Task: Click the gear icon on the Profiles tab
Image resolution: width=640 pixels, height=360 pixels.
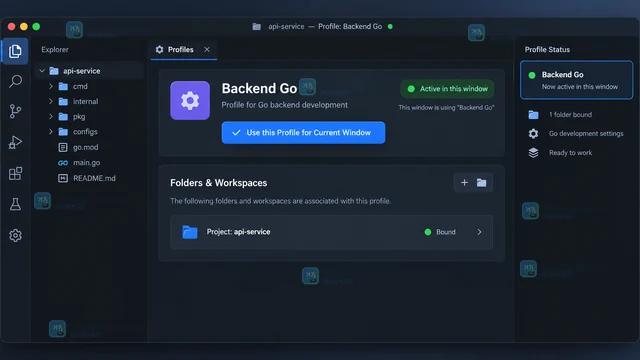Action: [x=160, y=49]
